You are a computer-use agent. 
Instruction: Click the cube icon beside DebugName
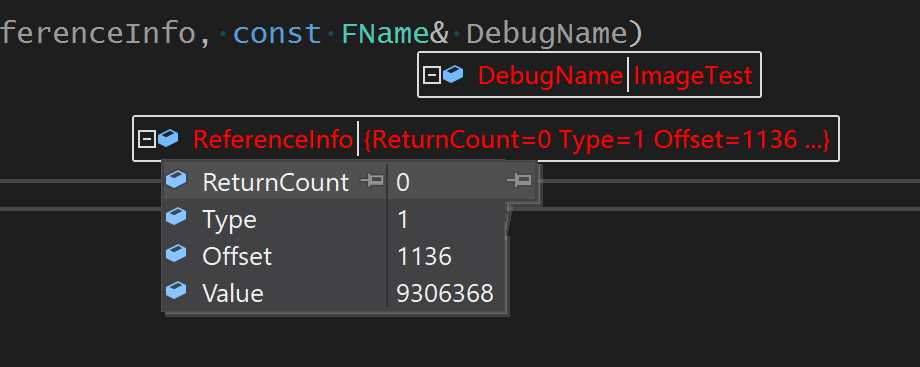pyautogui.click(x=453, y=74)
